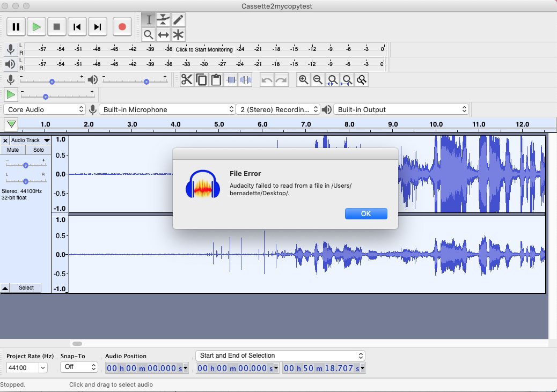Click the Undo arrow
Image resolution: width=557 pixels, height=392 pixels.
[x=267, y=80]
